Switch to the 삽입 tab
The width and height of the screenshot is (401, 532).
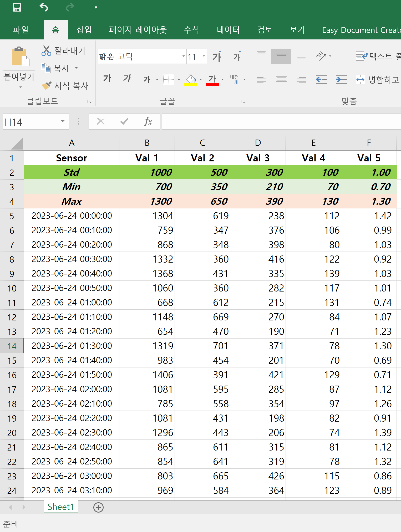point(84,29)
